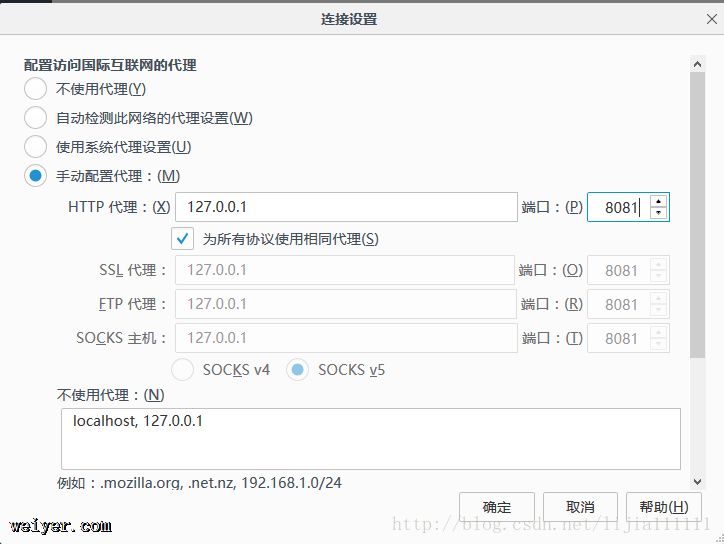The width and height of the screenshot is (724, 544).
Task: Select SOCKS v5 radio button
Action: point(298,370)
